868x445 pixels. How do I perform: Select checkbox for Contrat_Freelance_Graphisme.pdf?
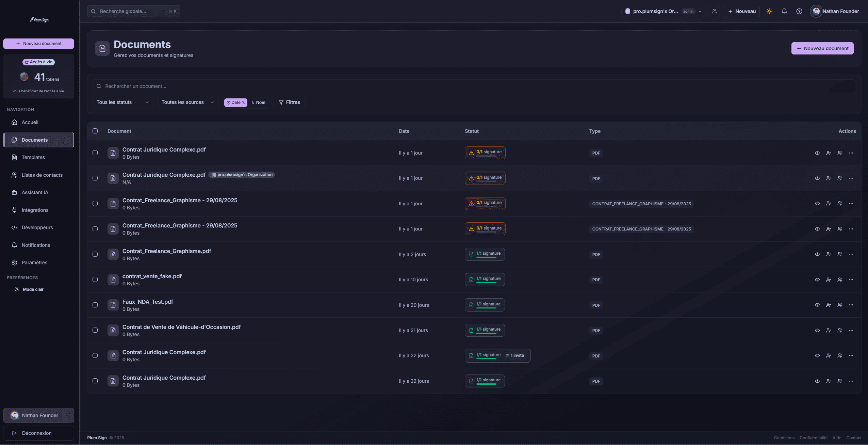coord(95,254)
